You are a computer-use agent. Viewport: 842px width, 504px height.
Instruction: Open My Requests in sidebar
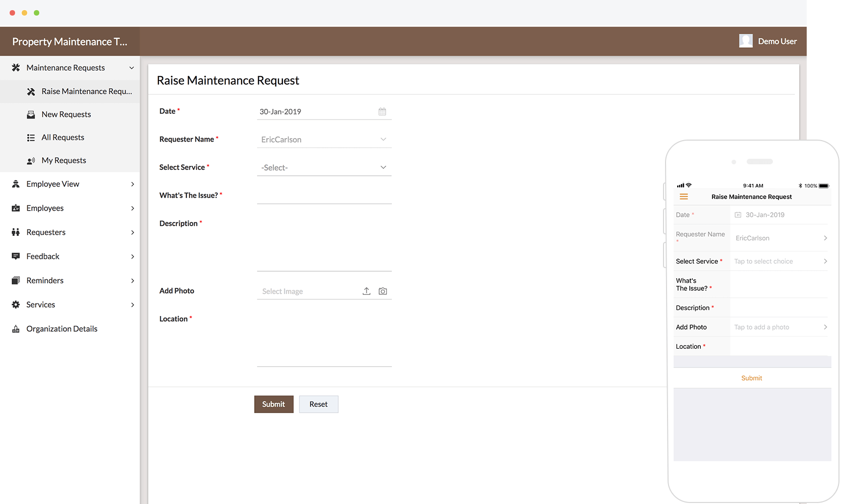(70, 161)
